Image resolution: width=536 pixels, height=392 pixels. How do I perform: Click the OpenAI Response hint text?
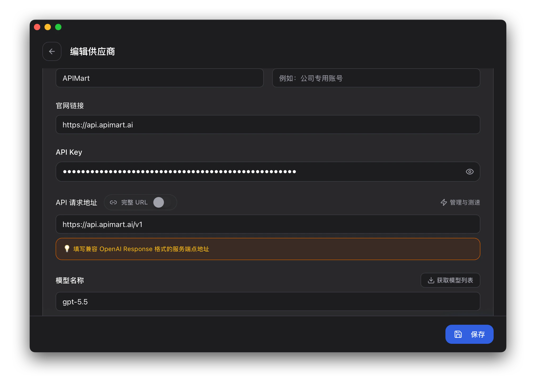tap(141, 249)
